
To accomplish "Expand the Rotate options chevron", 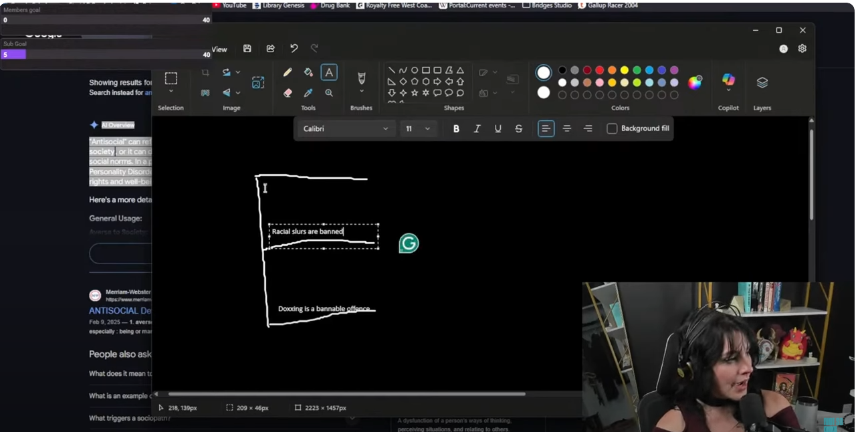I will point(237,72).
